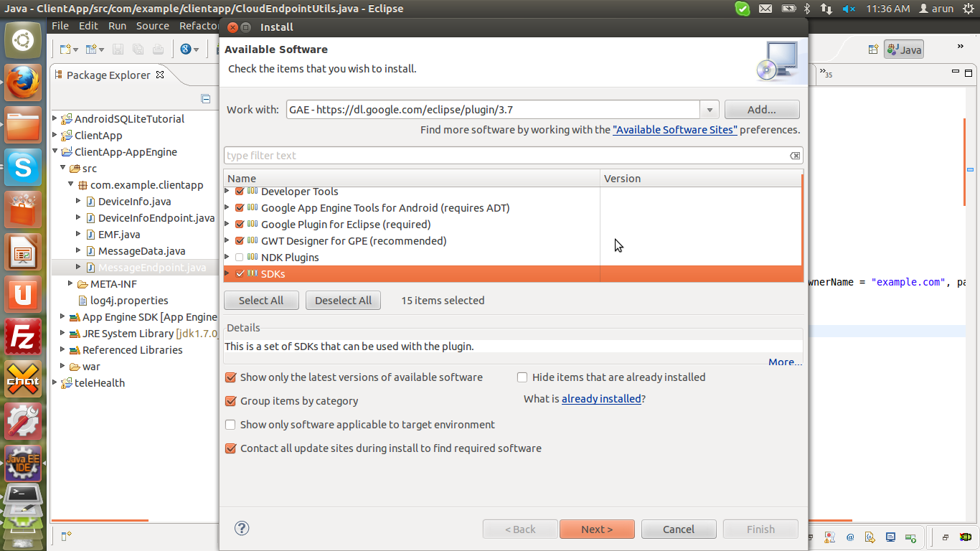Launch Skype from the dock

23,168
